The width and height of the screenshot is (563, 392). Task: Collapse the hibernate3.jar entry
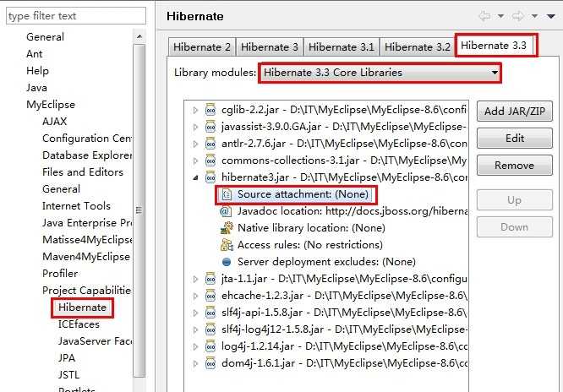pos(195,177)
